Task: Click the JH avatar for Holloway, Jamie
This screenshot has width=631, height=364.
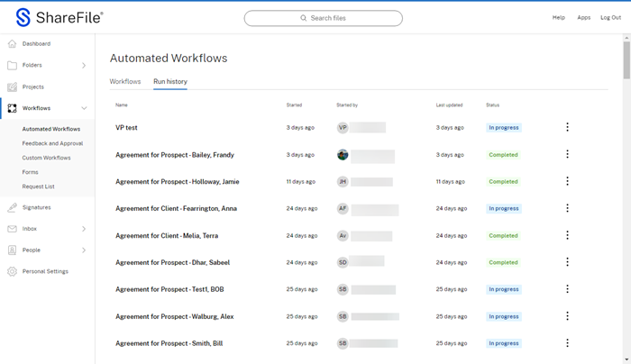Action: click(x=343, y=181)
